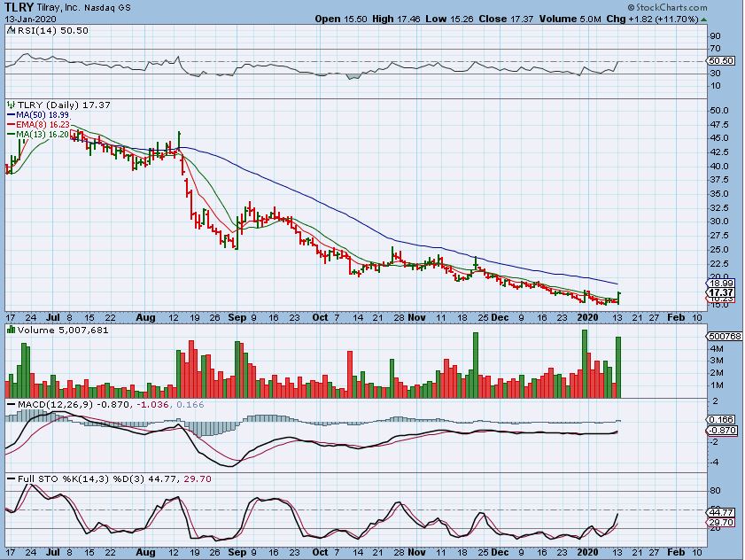Image resolution: width=745 pixels, height=560 pixels.
Task: Click the Close 17.37 header value
Action: (x=506, y=19)
